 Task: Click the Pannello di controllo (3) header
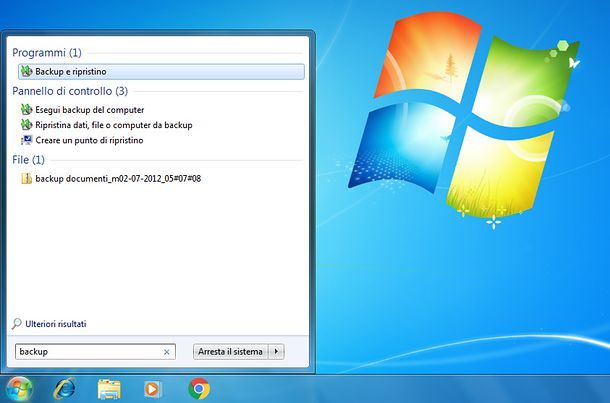tap(70, 91)
